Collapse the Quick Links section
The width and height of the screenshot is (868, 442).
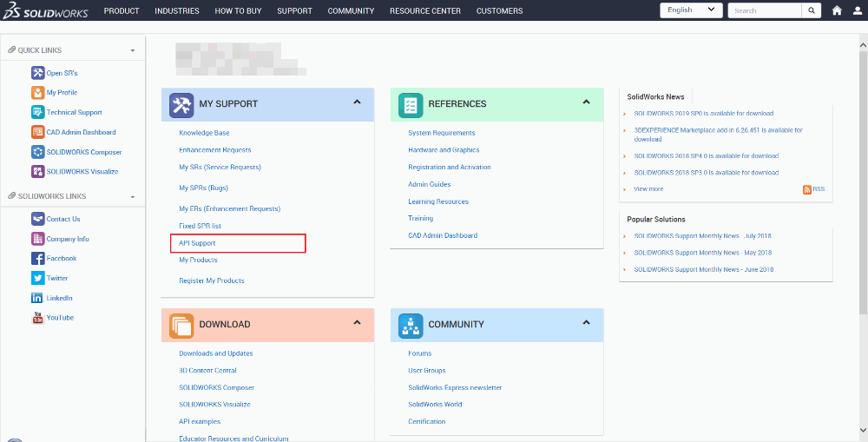[x=132, y=50]
